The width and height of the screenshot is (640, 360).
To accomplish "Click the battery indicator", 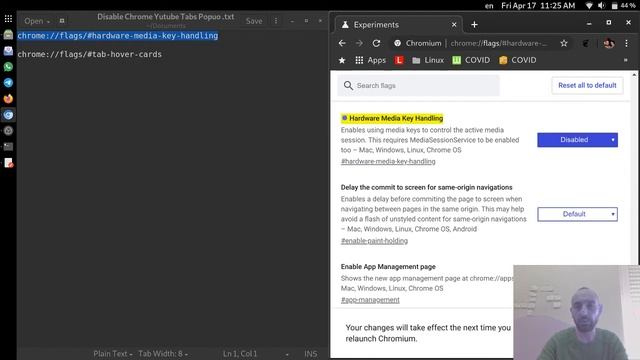I will coord(623,6).
